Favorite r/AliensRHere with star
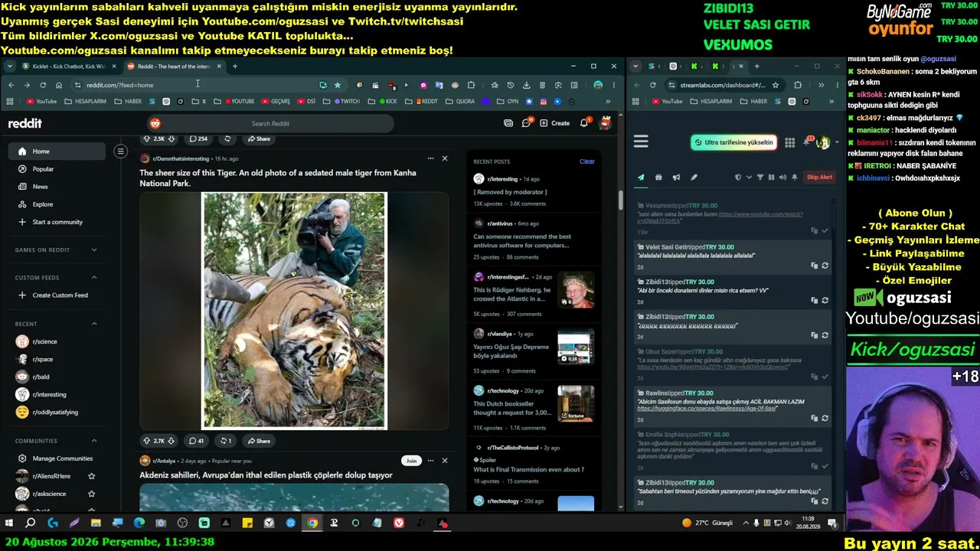The image size is (980, 551). pos(92,476)
